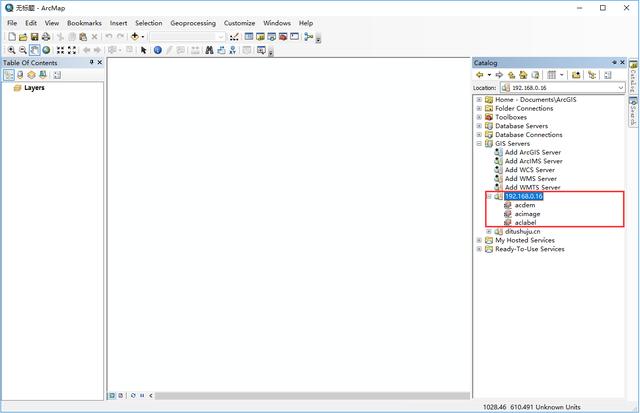Image resolution: width=640 pixels, height=413 pixels.
Task: Open the Selection menu
Action: pyautogui.click(x=149, y=23)
